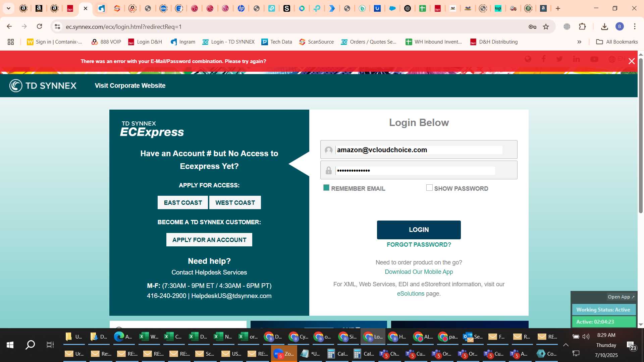The width and height of the screenshot is (644, 362).
Task: Switch to the HP browser tab
Action: coord(241,8)
